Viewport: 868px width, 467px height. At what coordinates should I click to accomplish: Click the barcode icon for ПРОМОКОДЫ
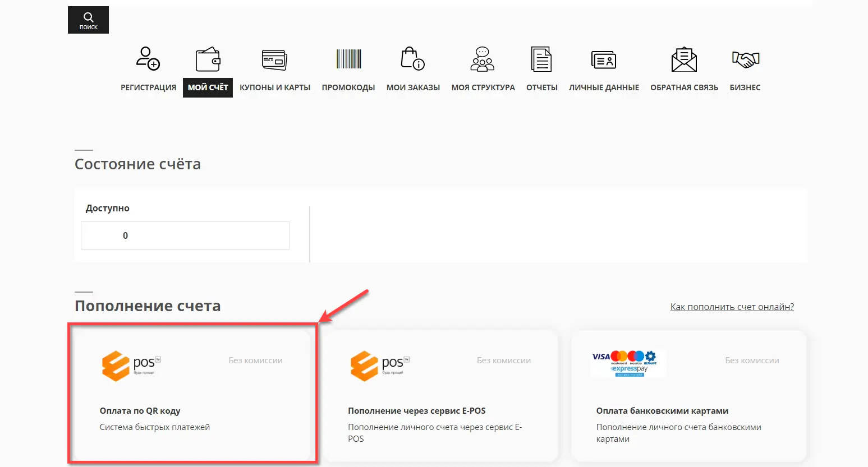click(x=348, y=58)
